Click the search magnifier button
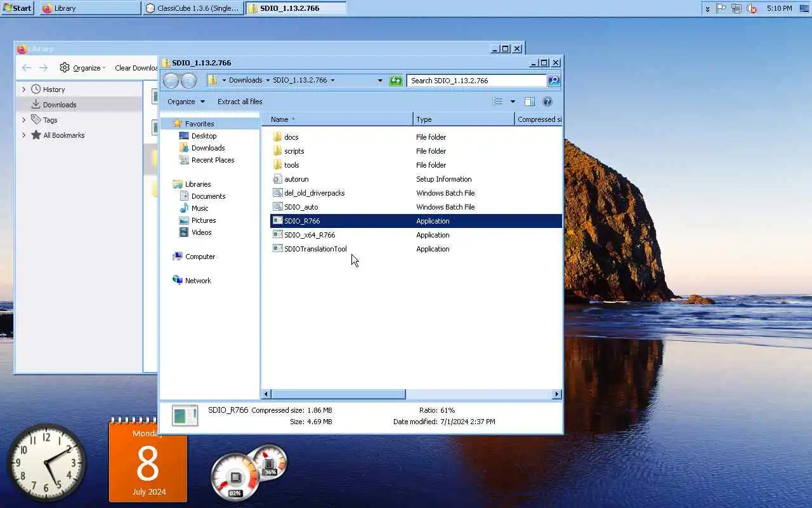812x508 pixels. pyautogui.click(x=554, y=81)
